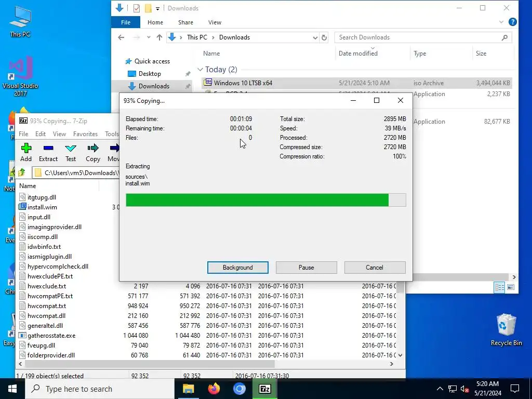The image size is (532, 399).
Task: Open 7-Zip View menu
Action: [59, 134]
